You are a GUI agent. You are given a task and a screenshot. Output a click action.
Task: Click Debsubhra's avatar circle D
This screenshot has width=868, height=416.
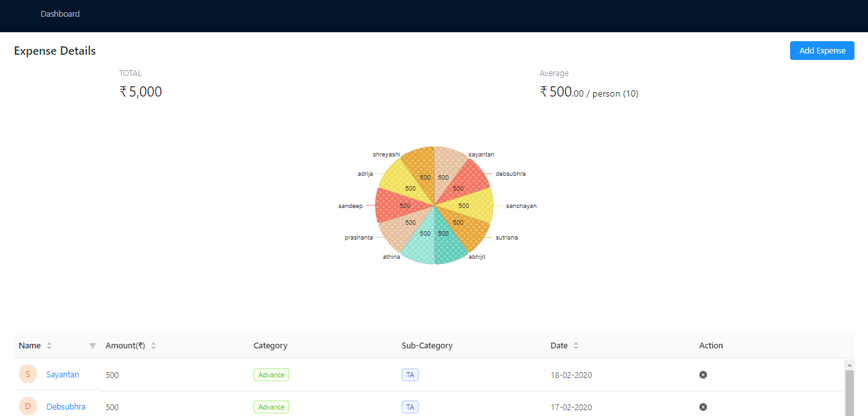[x=28, y=406]
